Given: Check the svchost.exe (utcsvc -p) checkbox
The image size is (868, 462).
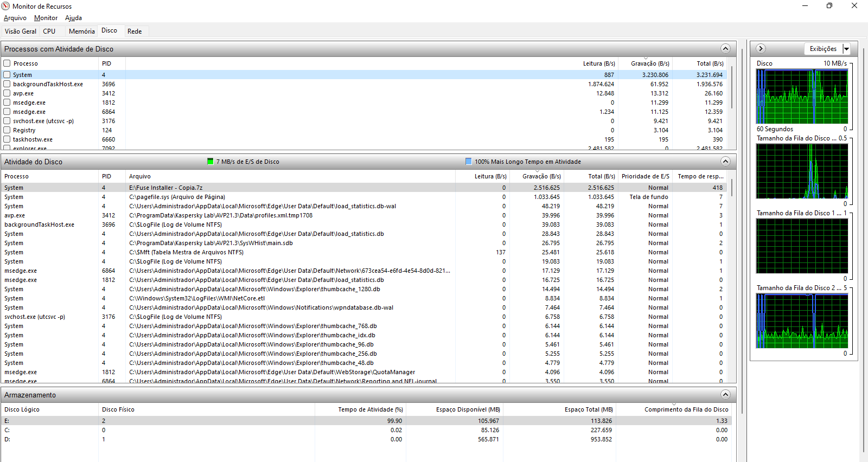Looking at the screenshot, I should 7,121.
